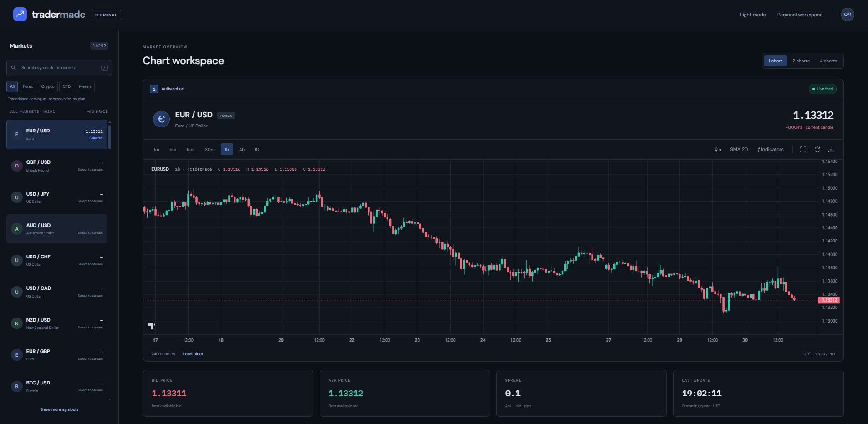Click the Live feed status badge
The width and height of the screenshot is (868, 424).
click(x=822, y=89)
